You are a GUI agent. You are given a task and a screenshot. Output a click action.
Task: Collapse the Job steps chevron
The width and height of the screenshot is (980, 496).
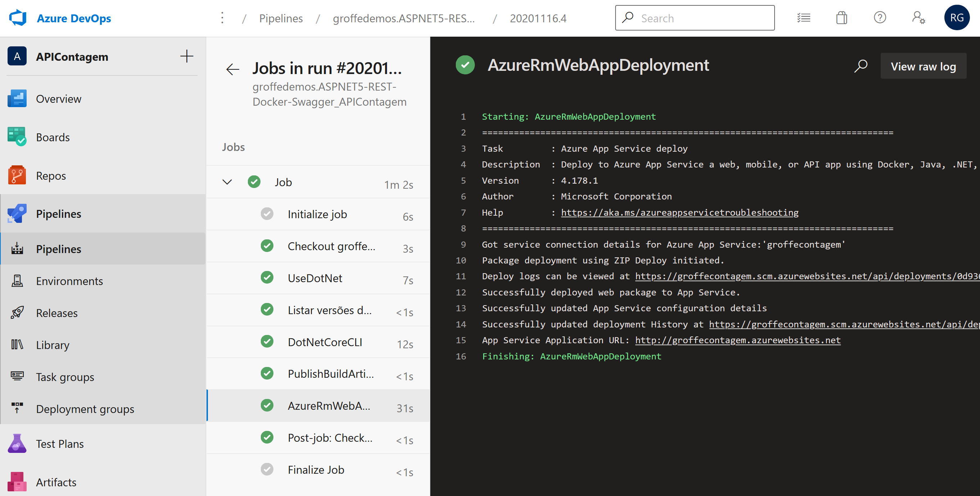click(x=227, y=182)
